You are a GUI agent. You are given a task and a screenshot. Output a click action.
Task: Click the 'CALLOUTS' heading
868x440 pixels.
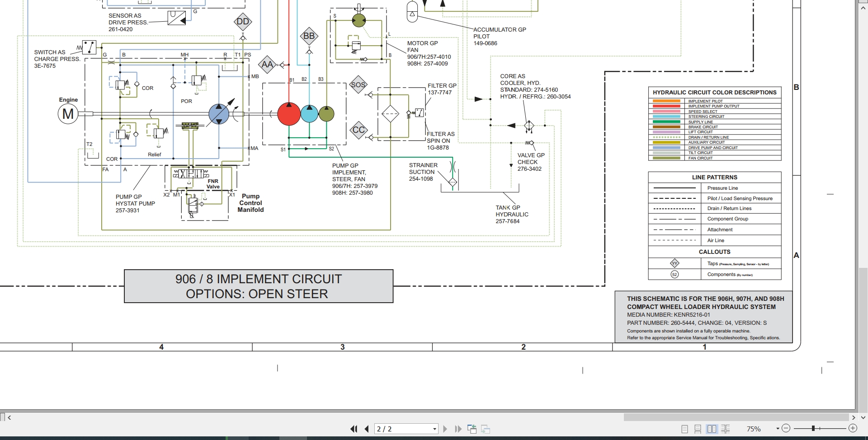point(714,252)
